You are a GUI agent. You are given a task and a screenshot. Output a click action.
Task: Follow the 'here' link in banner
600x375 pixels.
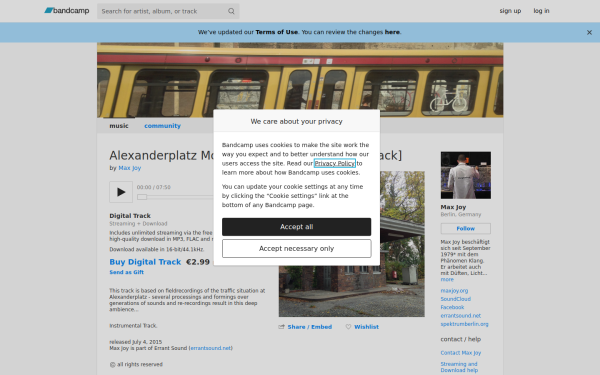[x=392, y=32]
